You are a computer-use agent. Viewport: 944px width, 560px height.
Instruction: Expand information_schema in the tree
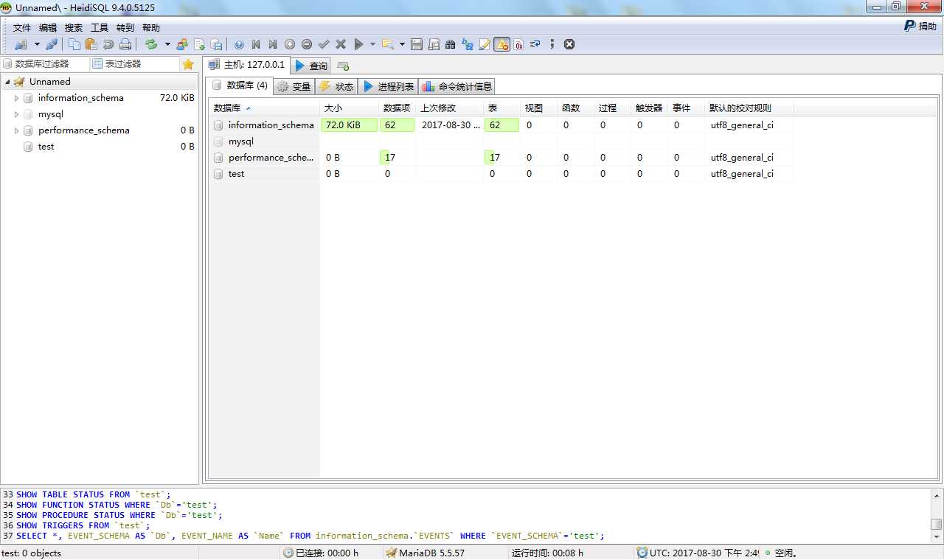pyautogui.click(x=17, y=98)
